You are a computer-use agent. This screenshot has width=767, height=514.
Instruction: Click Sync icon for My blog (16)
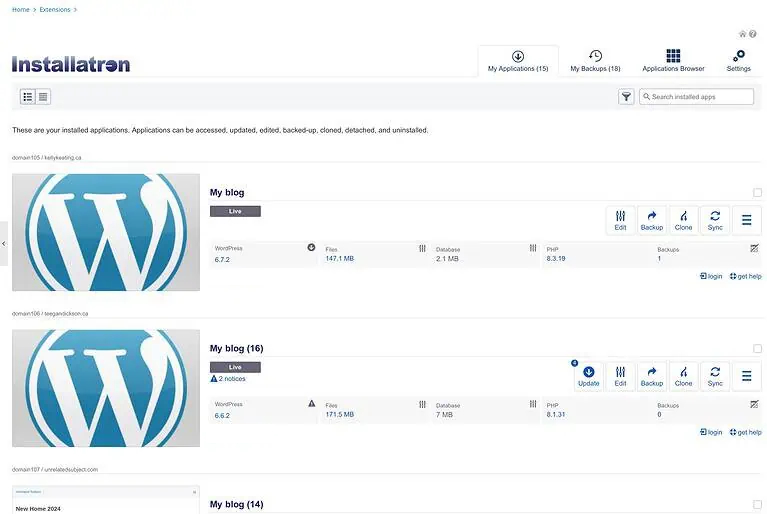pos(715,376)
